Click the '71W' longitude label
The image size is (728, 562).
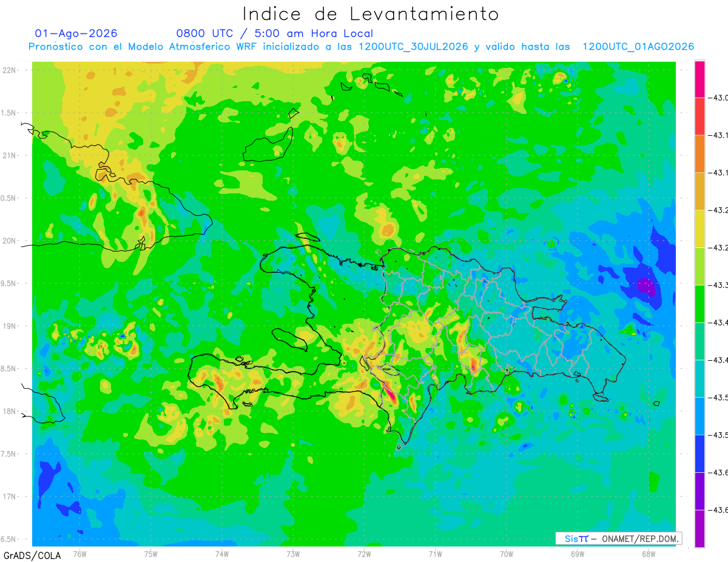435,554
